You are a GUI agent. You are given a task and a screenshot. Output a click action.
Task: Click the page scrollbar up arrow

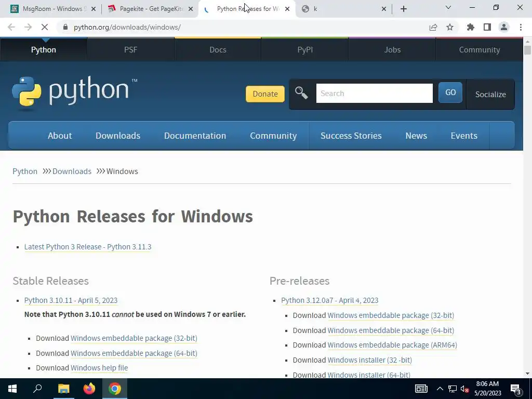(x=527, y=42)
